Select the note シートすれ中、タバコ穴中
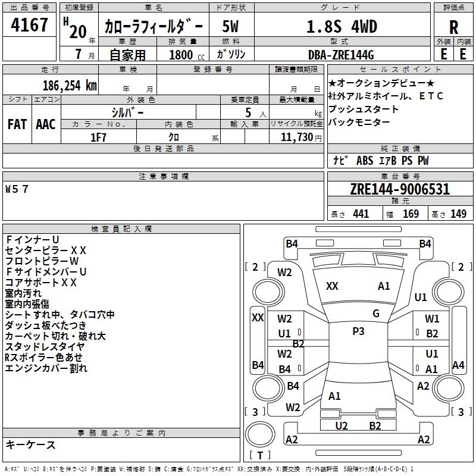This screenshot has height=476, width=476. 60,315
